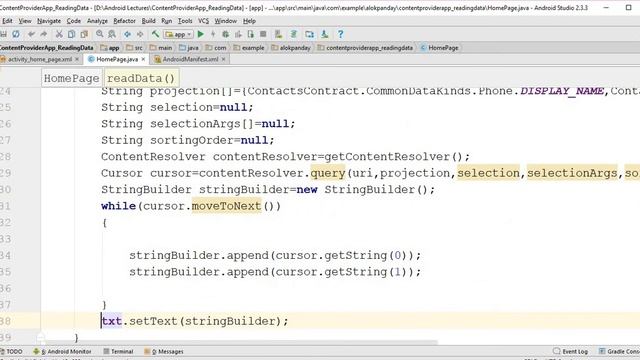The width and height of the screenshot is (640, 360).
Task: Click readData() in code breadcrumb
Action: pyautogui.click(x=141, y=78)
